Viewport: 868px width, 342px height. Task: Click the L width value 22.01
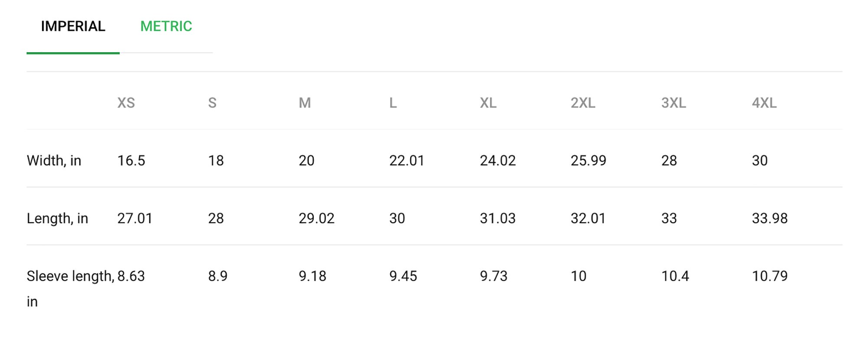tap(407, 161)
